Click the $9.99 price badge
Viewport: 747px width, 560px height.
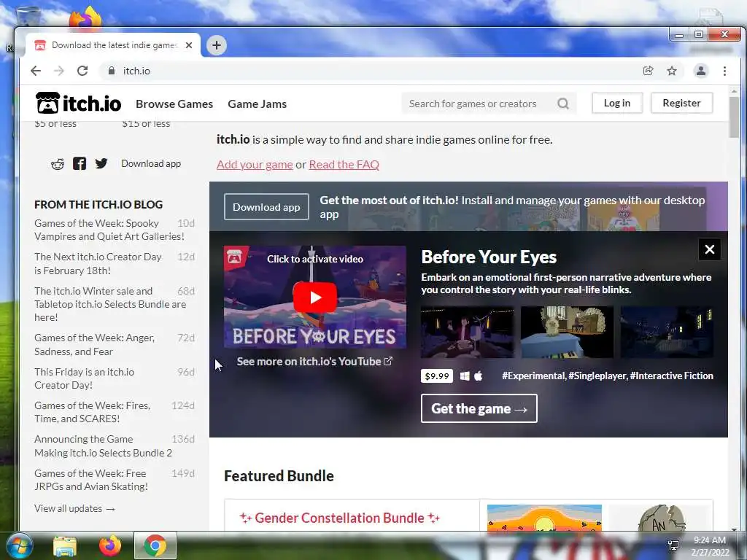[x=437, y=376]
